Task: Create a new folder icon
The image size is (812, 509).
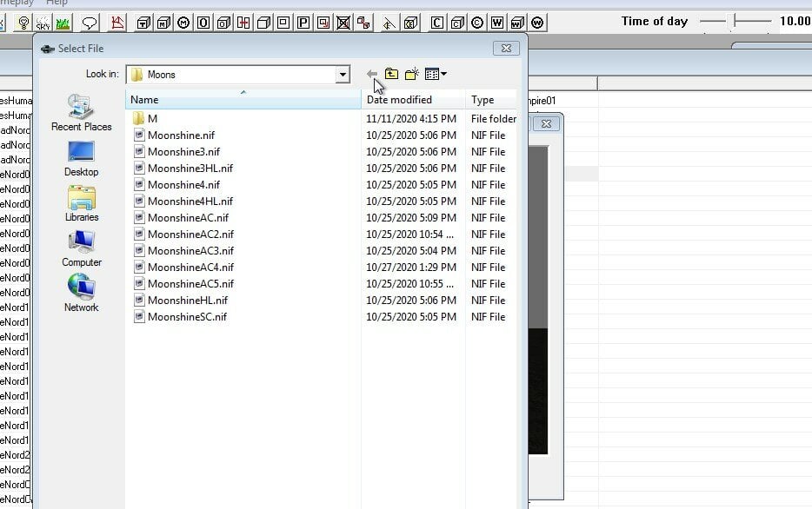Action: point(412,74)
